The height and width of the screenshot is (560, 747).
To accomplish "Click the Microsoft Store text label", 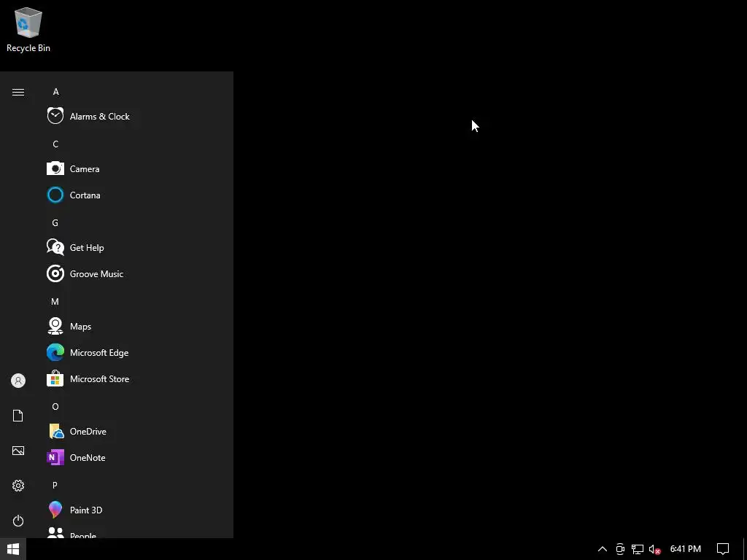I will point(99,379).
